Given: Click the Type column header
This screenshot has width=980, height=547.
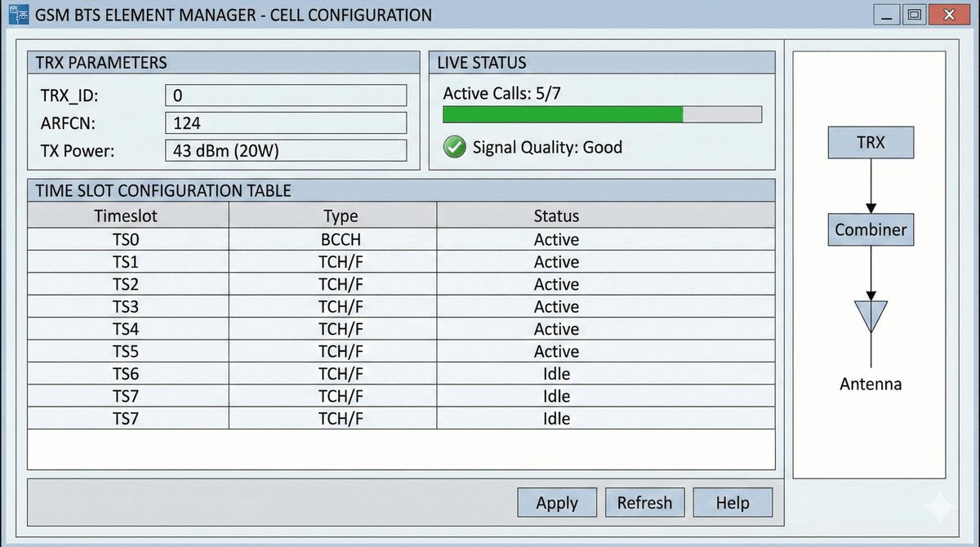Looking at the screenshot, I should point(340,216).
